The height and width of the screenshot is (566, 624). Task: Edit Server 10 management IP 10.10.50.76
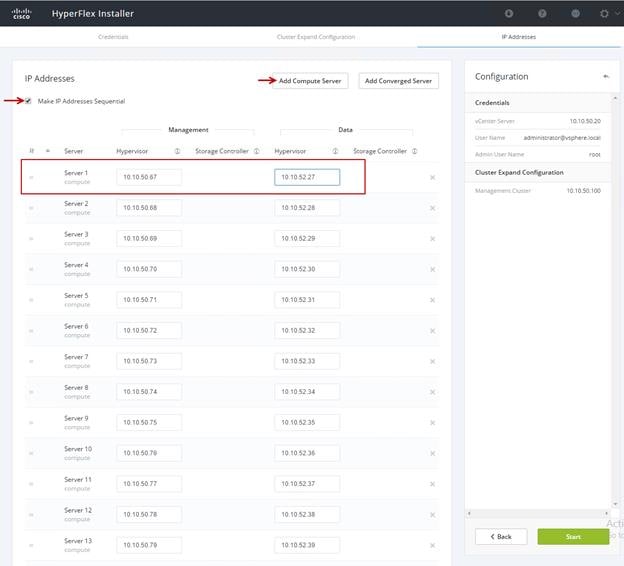pos(149,453)
